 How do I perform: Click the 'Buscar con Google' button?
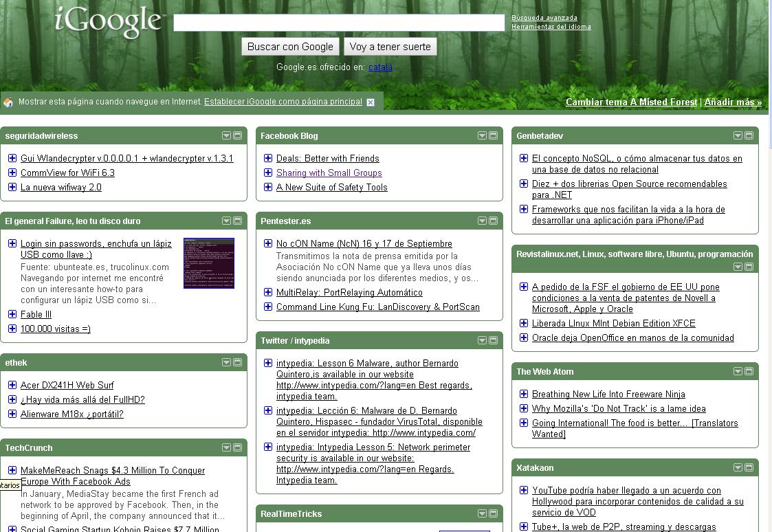coord(290,47)
